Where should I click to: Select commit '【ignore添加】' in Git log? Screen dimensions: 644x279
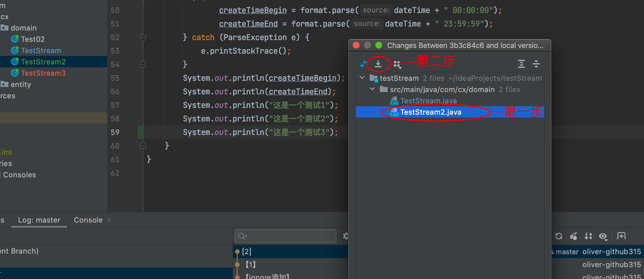tap(267, 276)
